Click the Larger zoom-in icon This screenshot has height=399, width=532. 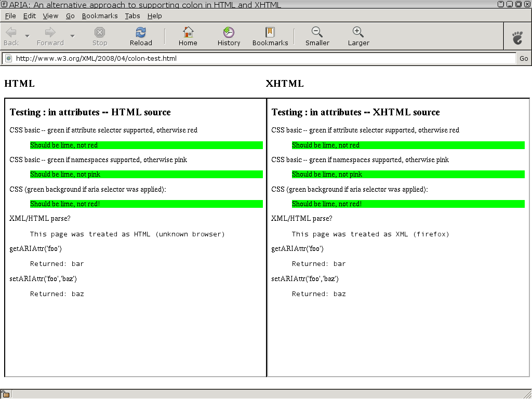358,32
